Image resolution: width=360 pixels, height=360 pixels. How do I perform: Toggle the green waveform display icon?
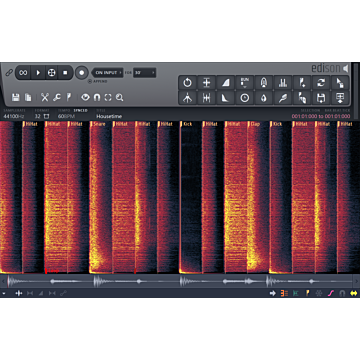coord(296,293)
